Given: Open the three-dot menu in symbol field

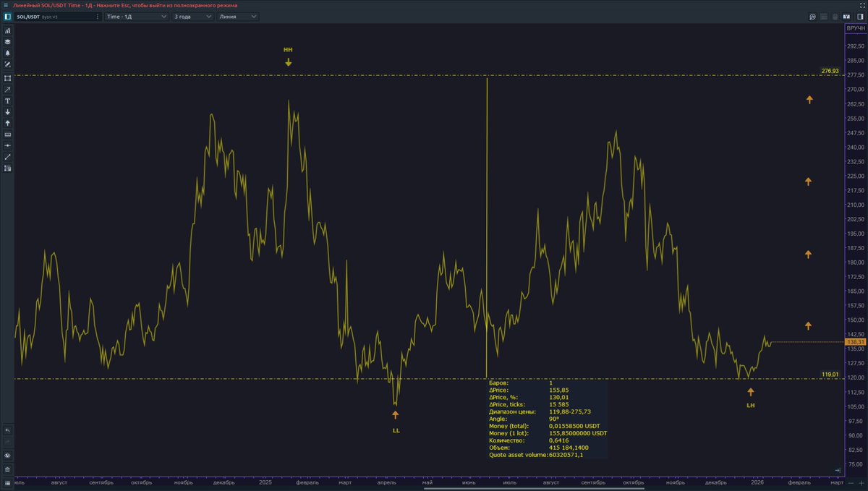Looking at the screenshot, I should coord(98,16).
